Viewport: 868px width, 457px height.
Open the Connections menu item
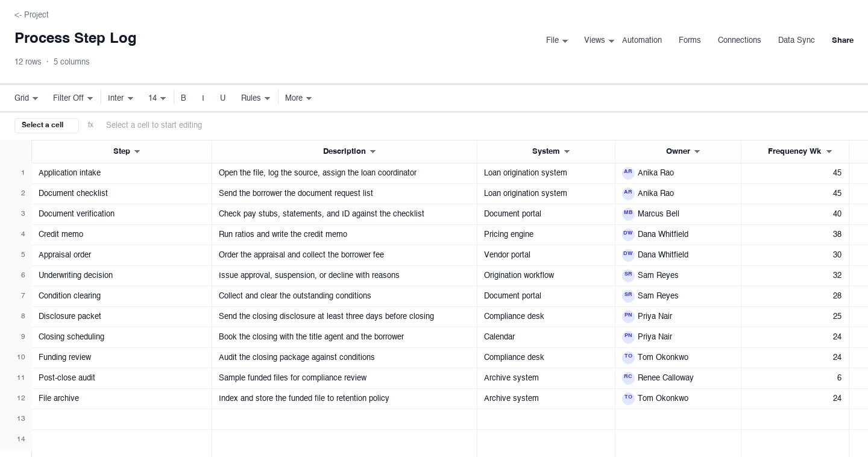pyautogui.click(x=740, y=40)
